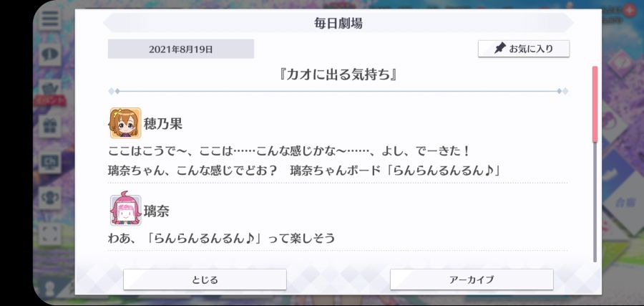Tap Rina's character avatar
Image resolution: width=644 pixels, height=306 pixels.
(x=125, y=211)
